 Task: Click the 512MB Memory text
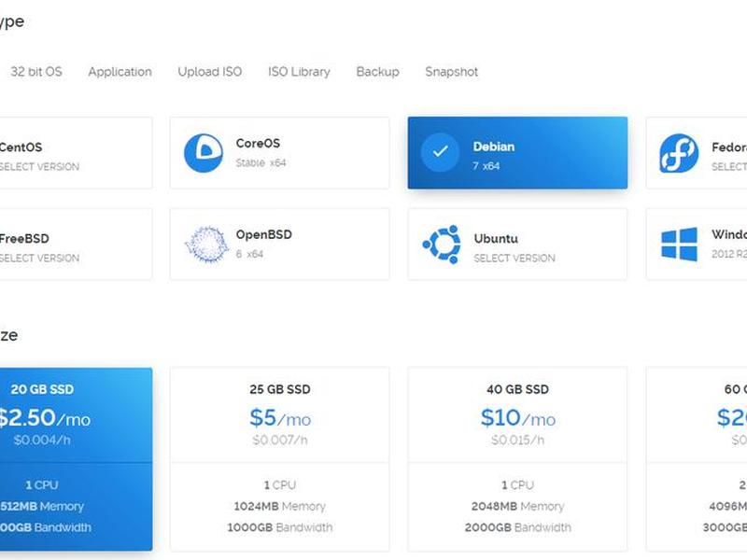click(x=42, y=506)
